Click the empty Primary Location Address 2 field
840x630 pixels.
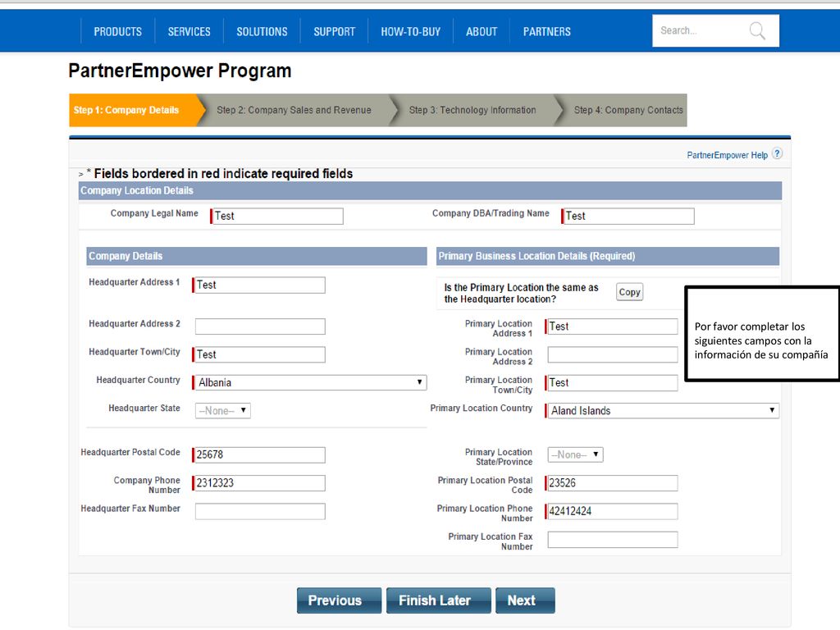(612, 354)
